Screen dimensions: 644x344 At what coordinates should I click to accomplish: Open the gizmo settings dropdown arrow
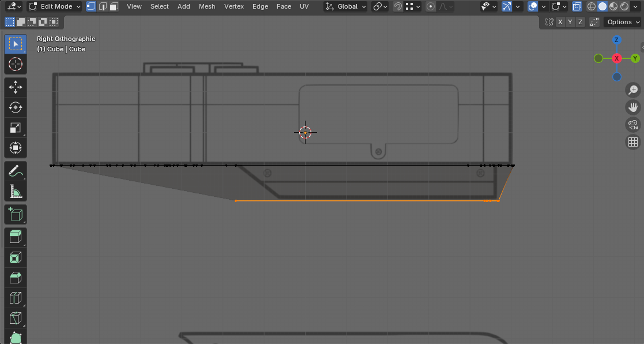coord(518,6)
